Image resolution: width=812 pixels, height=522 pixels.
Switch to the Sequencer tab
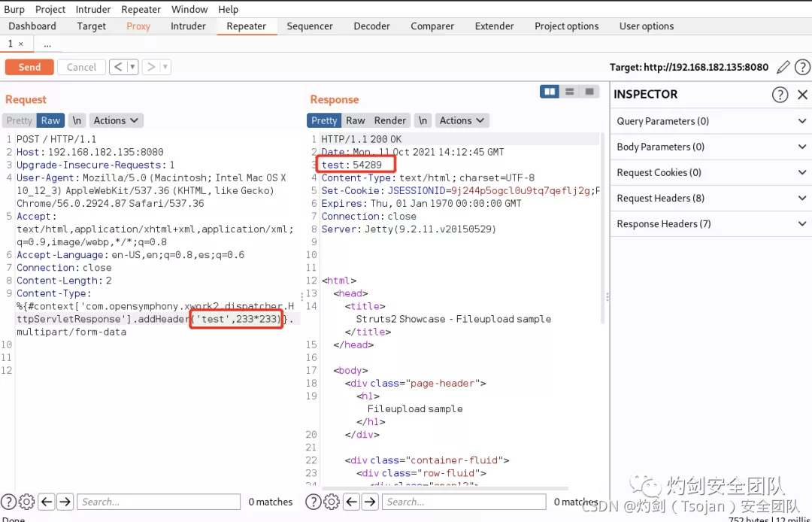tap(310, 26)
